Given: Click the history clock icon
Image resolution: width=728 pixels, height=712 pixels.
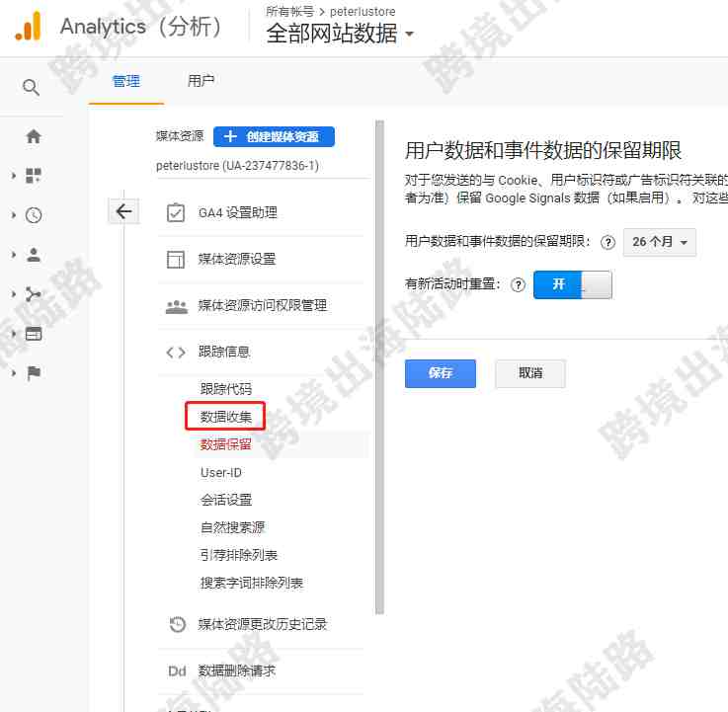Looking at the screenshot, I should [178, 625].
